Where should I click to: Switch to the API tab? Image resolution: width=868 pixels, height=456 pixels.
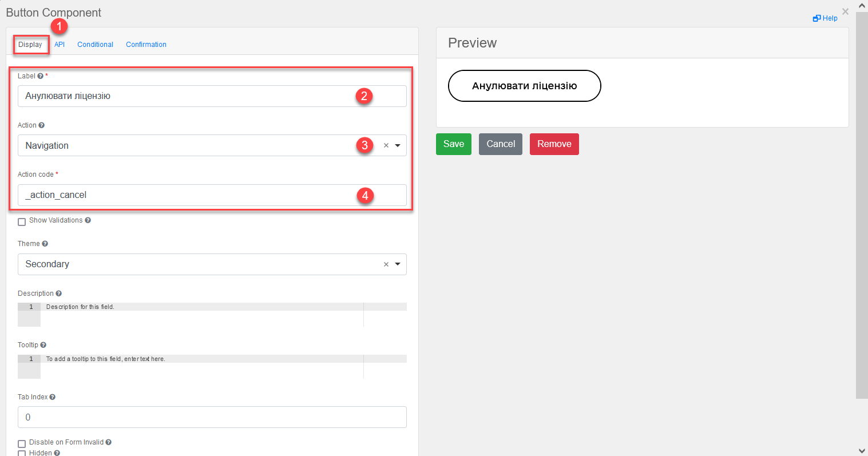pos(60,45)
